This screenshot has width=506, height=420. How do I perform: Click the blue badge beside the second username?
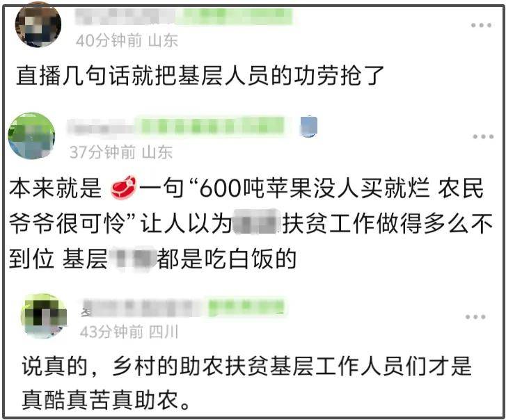[309, 127]
